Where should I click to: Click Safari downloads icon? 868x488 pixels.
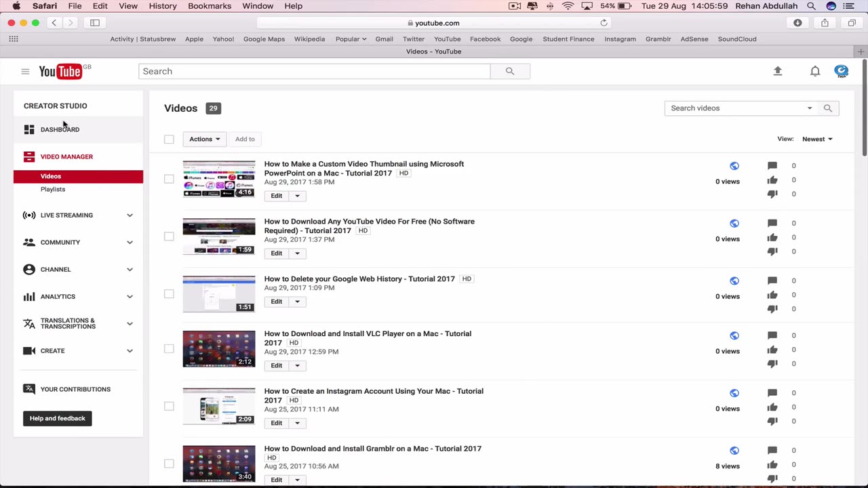[x=797, y=22]
